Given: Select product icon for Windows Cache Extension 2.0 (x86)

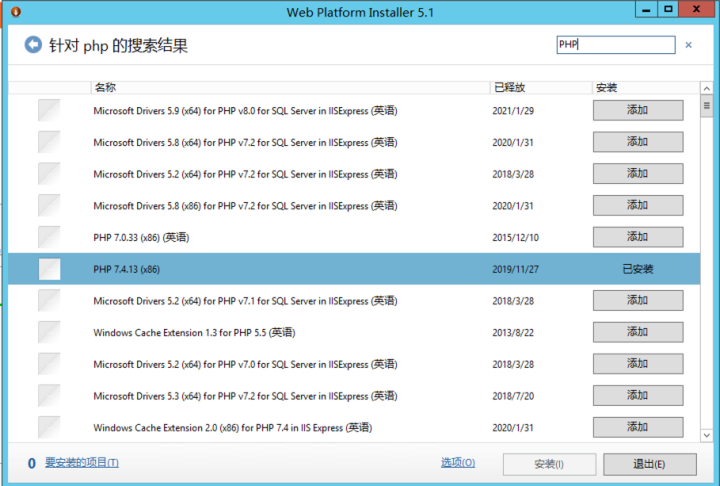Looking at the screenshot, I should pyautogui.click(x=49, y=427).
